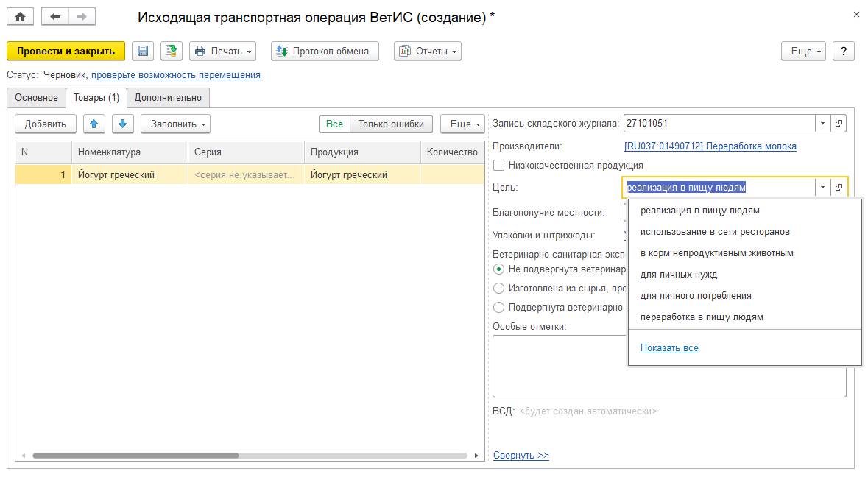Switch to the Основное tab

tap(36, 98)
